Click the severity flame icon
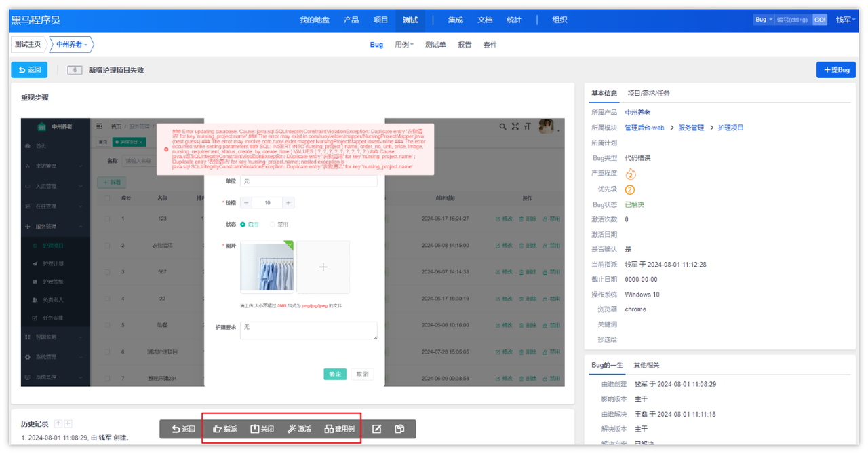The image size is (868, 454). (631, 174)
